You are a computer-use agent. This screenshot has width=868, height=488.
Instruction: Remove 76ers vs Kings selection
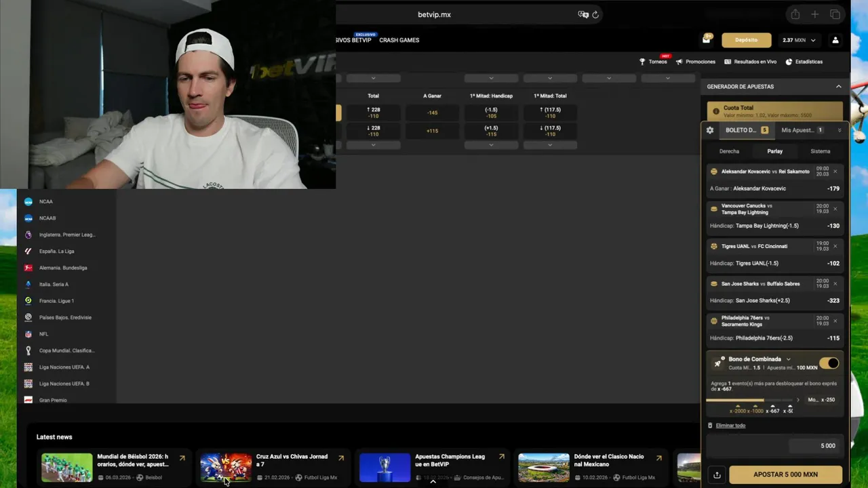click(835, 321)
